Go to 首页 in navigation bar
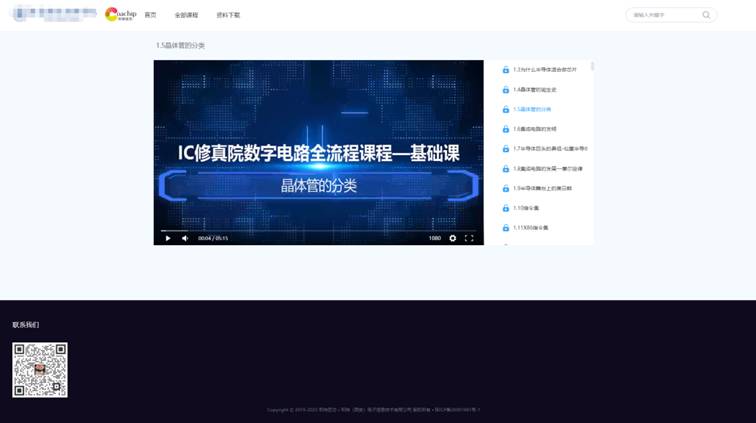The width and height of the screenshot is (756, 423). (150, 15)
